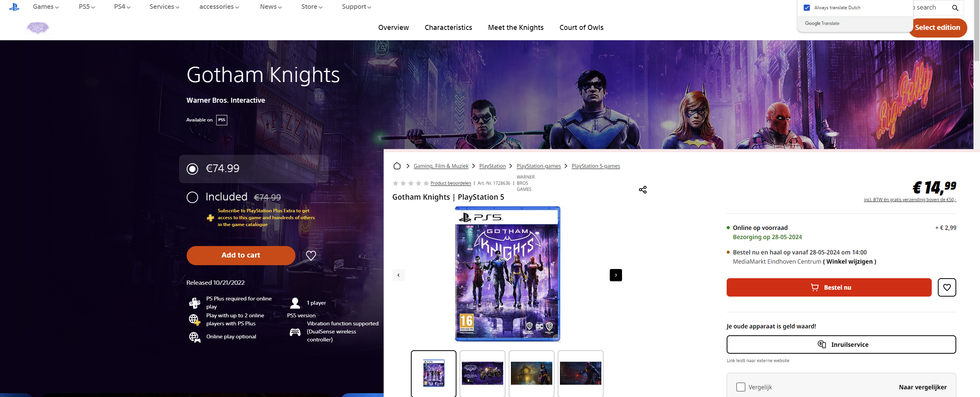The width and height of the screenshot is (980, 397).
Task: Expand the PS5 menu
Action: 87,7
